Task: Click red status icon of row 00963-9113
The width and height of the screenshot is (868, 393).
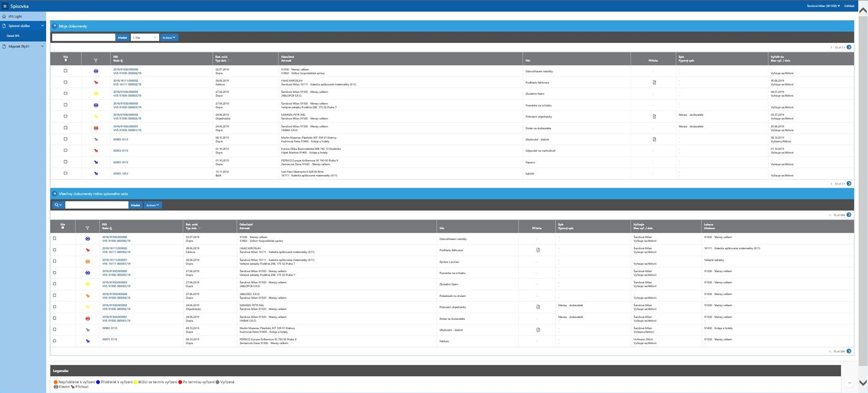Action: (x=96, y=150)
